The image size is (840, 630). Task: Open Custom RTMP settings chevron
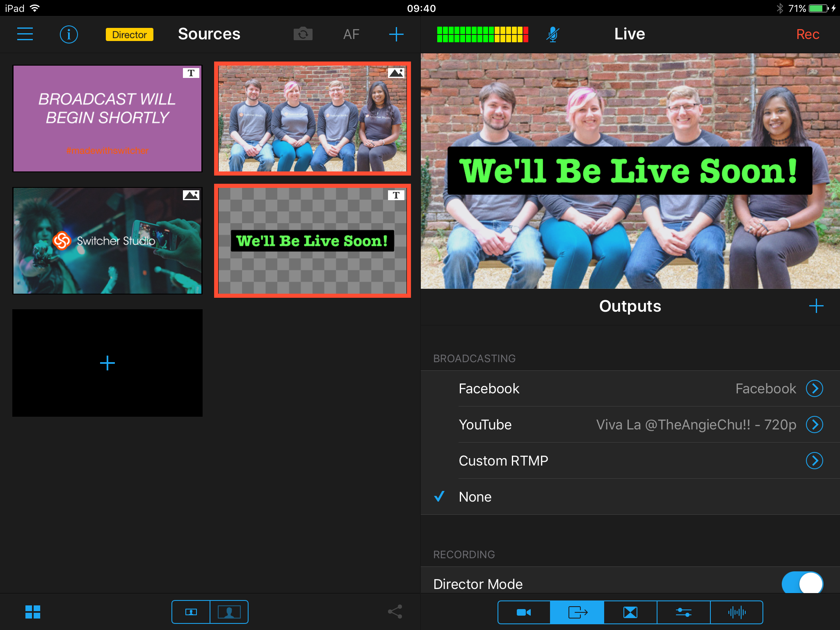pos(814,461)
